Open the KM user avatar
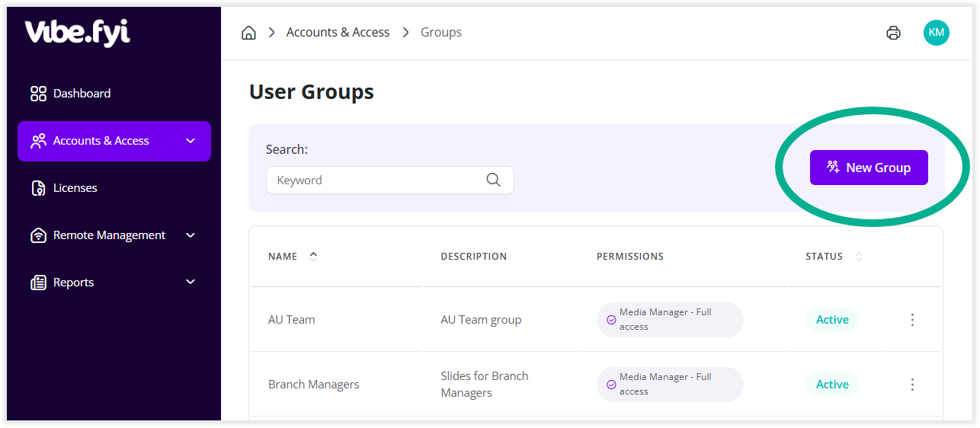The image size is (980, 428). click(937, 33)
